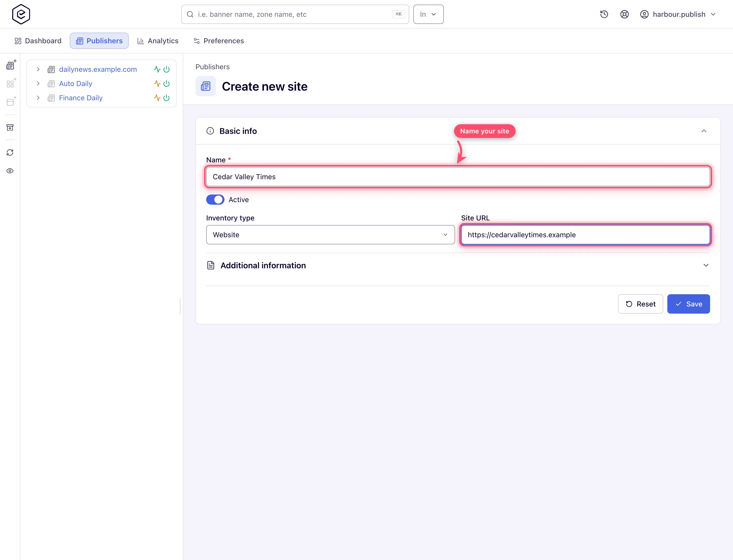Click the power icon for dailynews.example.com
The image size is (733, 560).
166,69
